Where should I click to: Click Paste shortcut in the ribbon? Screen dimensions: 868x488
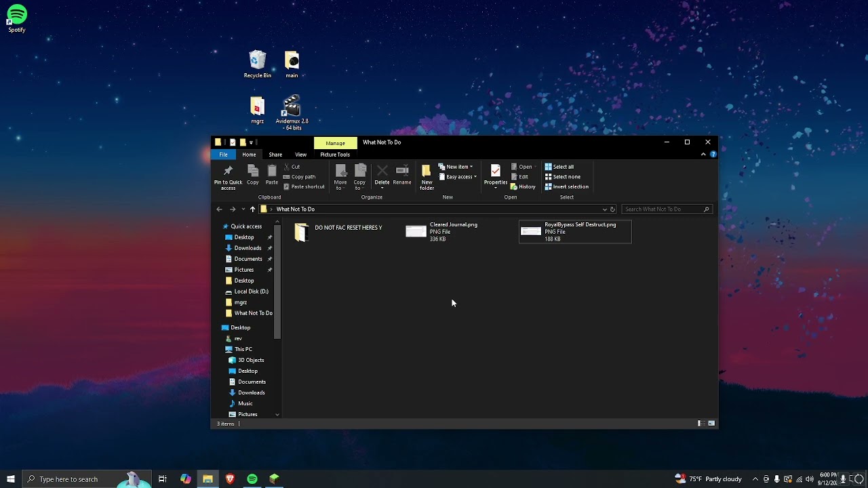click(304, 187)
